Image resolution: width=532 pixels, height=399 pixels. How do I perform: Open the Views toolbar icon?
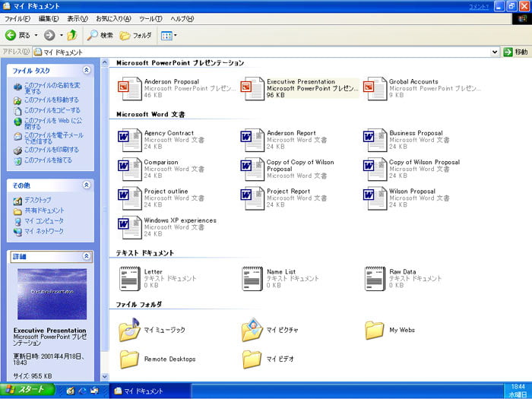pyautogui.click(x=166, y=35)
